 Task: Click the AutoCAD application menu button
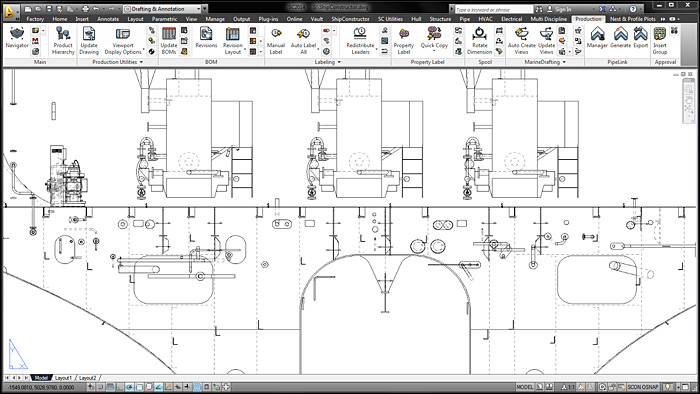pos(11,12)
